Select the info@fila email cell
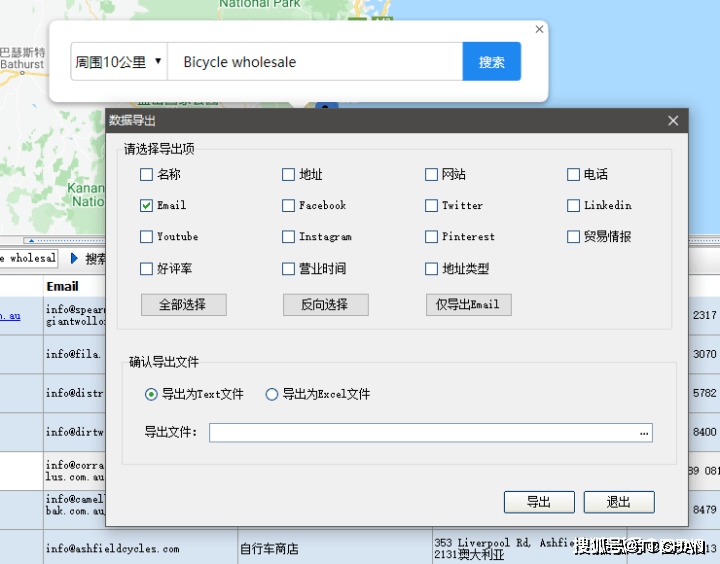 (74, 354)
